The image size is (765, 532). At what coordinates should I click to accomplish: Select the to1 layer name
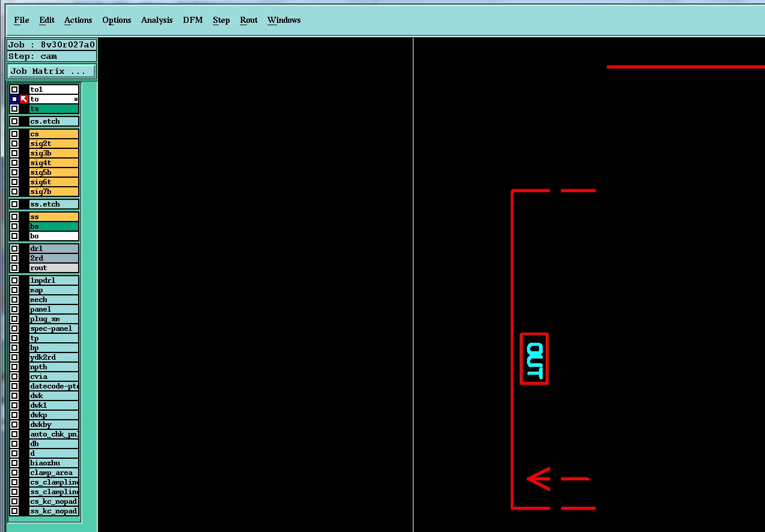pyautogui.click(x=54, y=89)
